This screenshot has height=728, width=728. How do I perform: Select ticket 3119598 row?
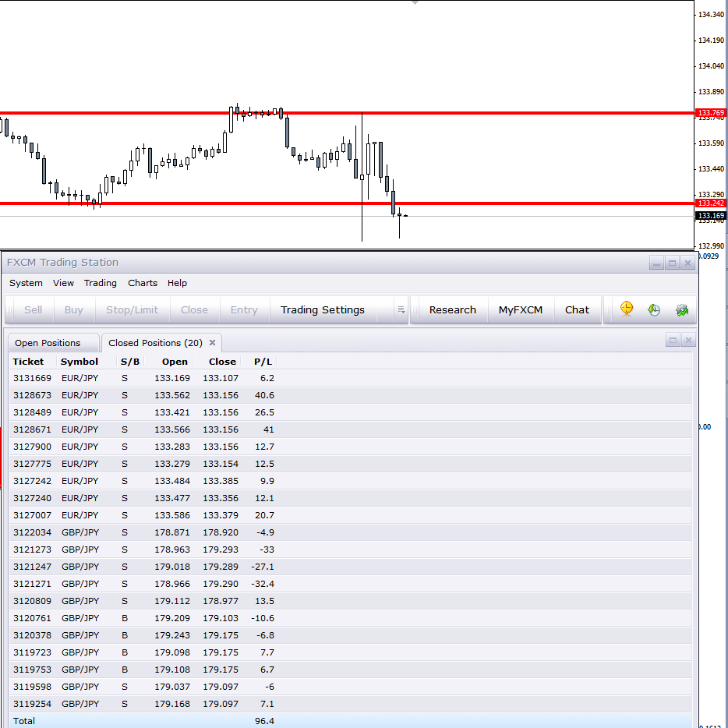[x=350, y=687]
